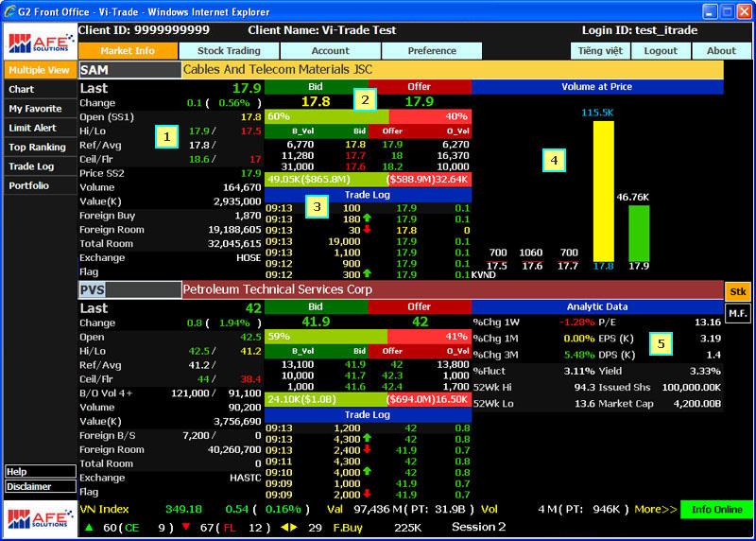Click the yellow 17.8 volume bar

[x=603, y=191]
